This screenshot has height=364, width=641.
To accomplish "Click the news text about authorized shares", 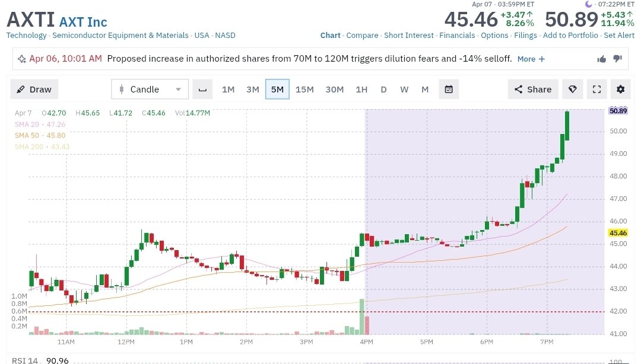I will tap(309, 59).
